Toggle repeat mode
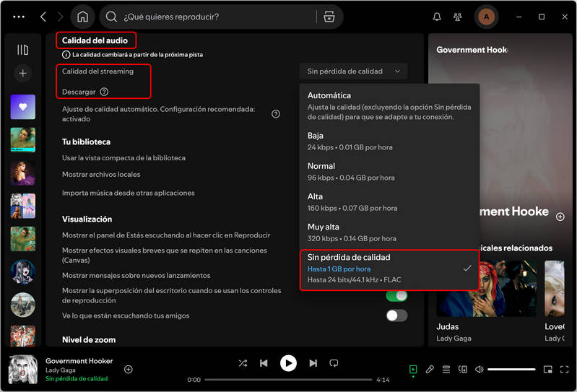 click(x=334, y=363)
